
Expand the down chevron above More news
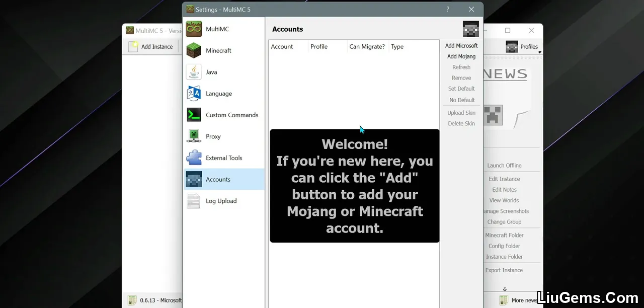pyautogui.click(x=505, y=289)
